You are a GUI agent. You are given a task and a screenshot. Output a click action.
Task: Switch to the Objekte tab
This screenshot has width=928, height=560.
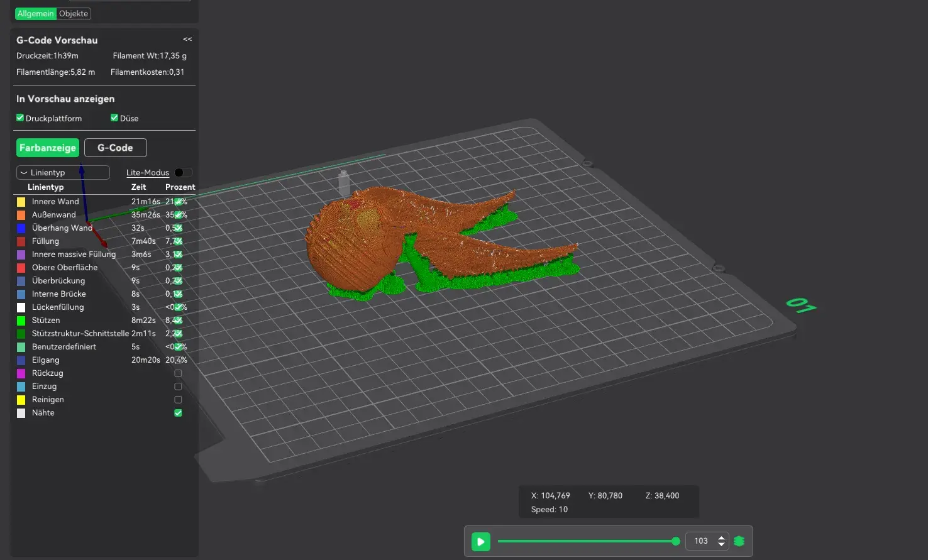coord(74,13)
